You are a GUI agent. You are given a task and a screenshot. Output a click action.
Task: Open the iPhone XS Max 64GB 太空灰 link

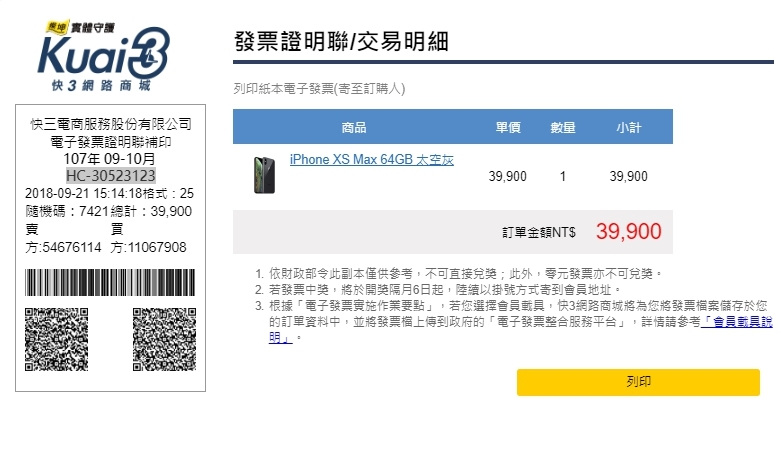(x=372, y=160)
